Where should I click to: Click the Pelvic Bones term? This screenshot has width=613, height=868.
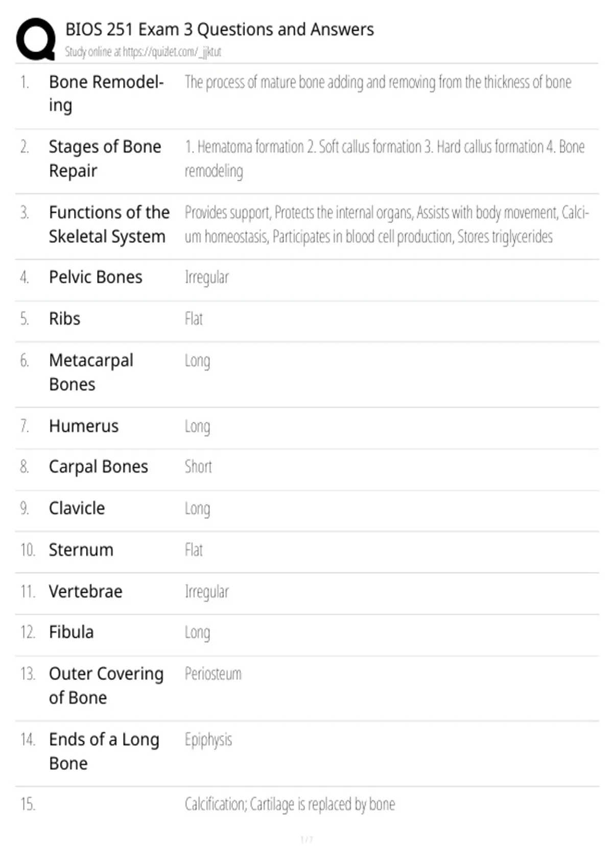pyautogui.click(x=96, y=277)
